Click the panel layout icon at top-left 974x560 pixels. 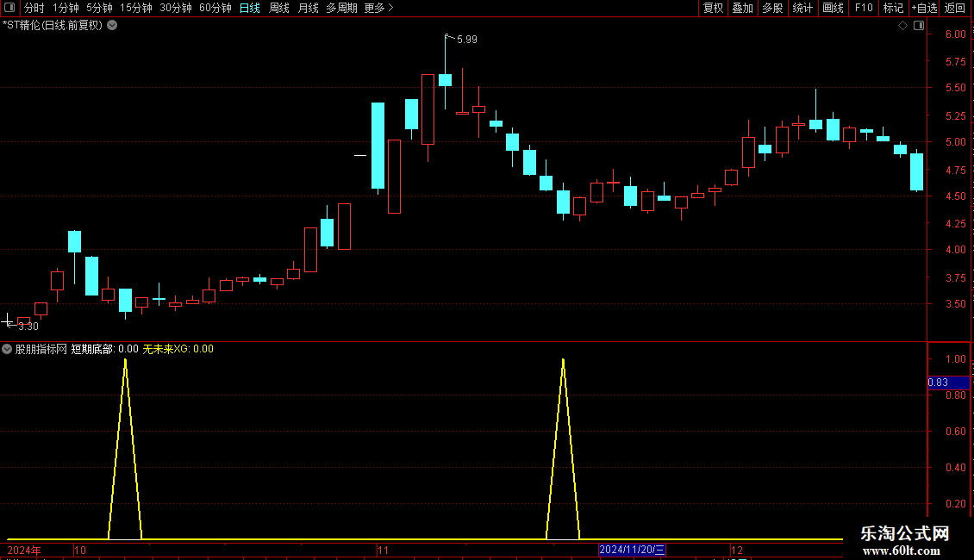pos(9,8)
